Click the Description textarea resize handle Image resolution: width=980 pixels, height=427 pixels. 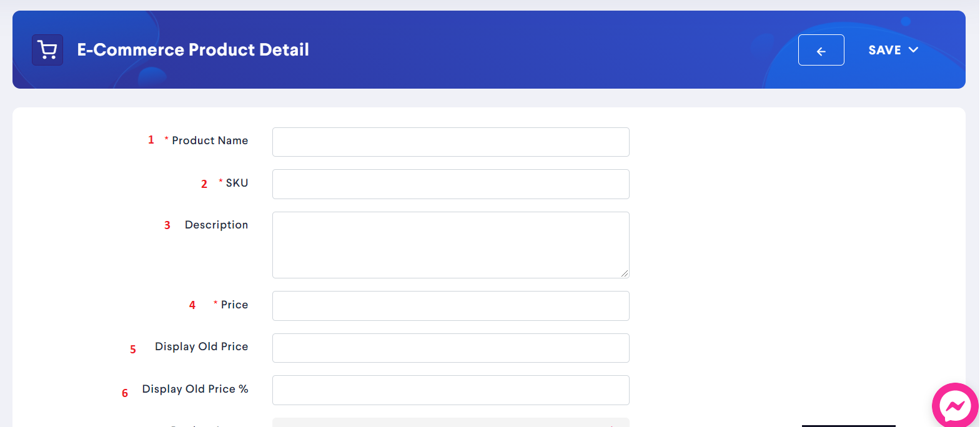click(624, 273)
